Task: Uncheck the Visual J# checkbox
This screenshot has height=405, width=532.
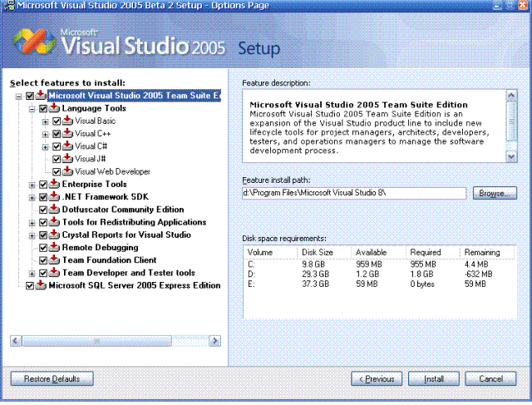Action: (x=57, y=159)
